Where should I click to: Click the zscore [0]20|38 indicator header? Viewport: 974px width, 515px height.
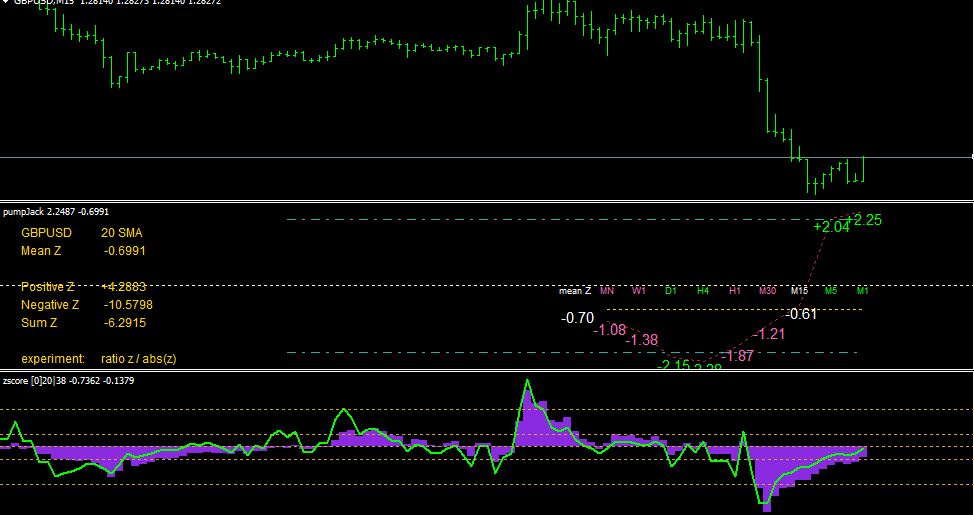tap(68, 380)
